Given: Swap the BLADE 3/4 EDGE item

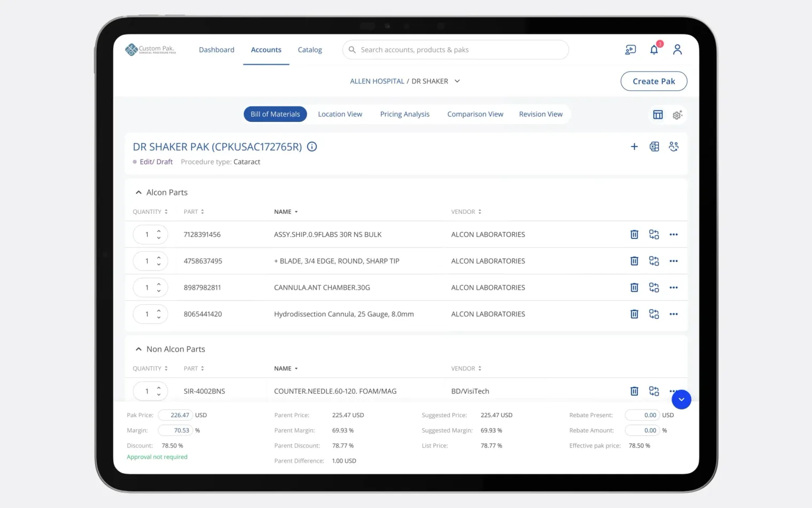Looking at the screenshot, I should pyautogui.click(x=654, y=261).
